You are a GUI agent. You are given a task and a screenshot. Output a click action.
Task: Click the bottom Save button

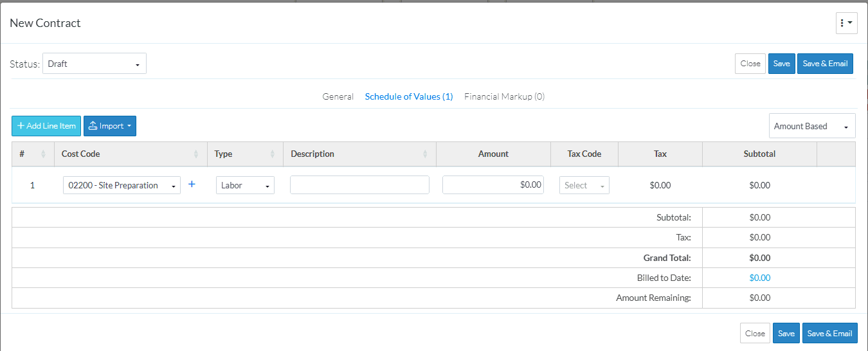[x=786, y=333]
